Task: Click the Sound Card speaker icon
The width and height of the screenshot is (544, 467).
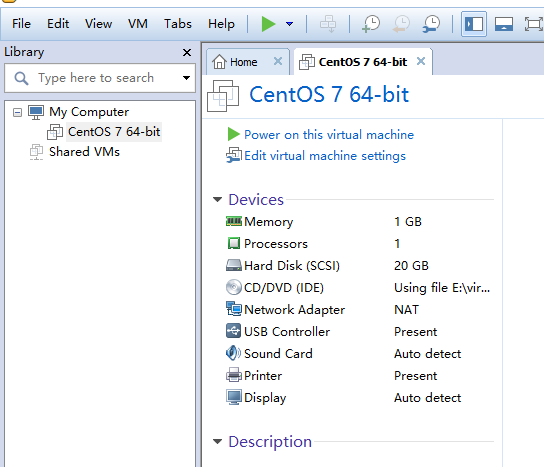Action: pyautogui.click(x=233, y=353)
